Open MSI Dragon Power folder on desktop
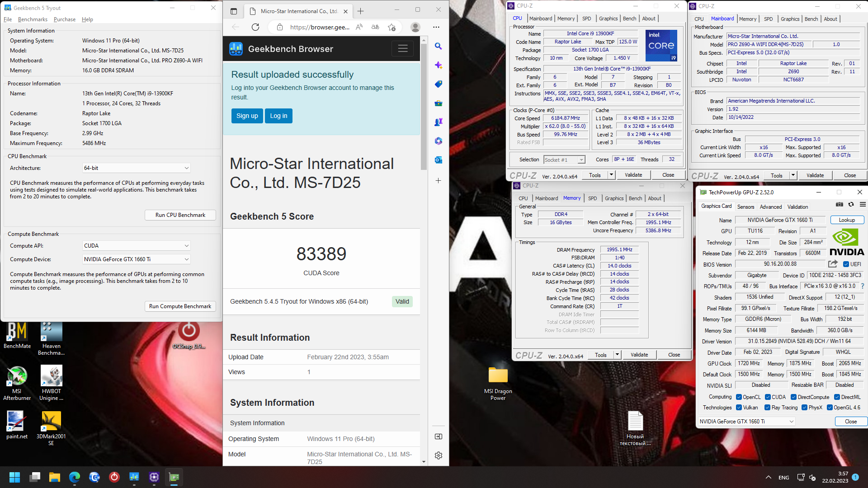Screen dimensions: 868x488 pyautogui.click(x=498, y=383)
